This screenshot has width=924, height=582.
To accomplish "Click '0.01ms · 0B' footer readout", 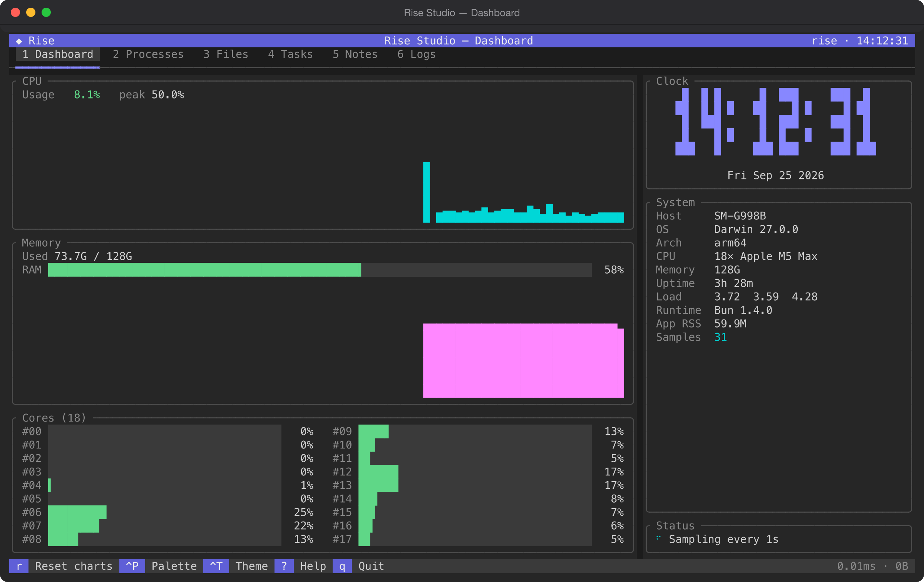I will tap(872, 566).
